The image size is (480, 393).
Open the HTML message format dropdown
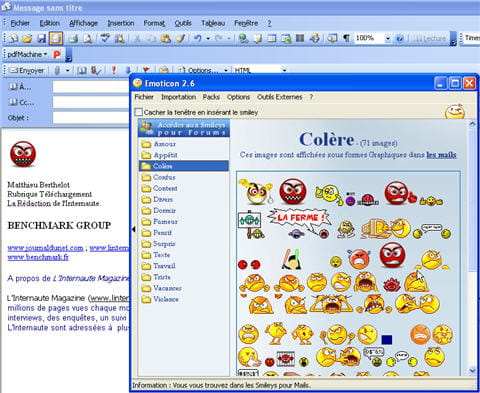click(x=284, y=70)
